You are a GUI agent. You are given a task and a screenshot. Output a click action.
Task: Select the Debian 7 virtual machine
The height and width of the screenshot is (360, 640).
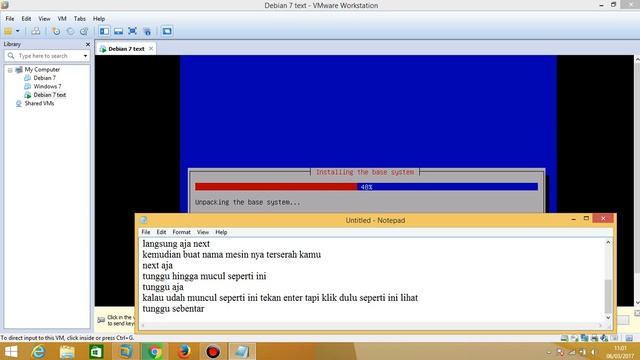pyautogui.click(x=44, y=78)
